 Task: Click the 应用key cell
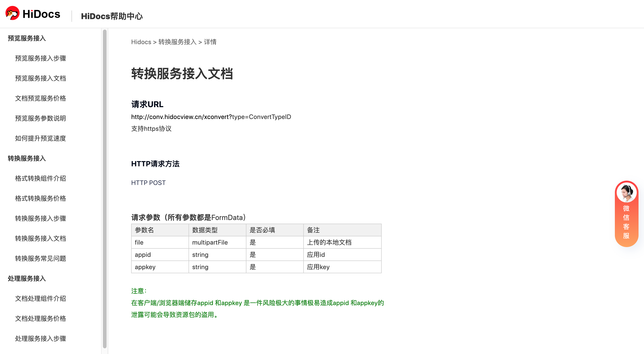(342, 267)
